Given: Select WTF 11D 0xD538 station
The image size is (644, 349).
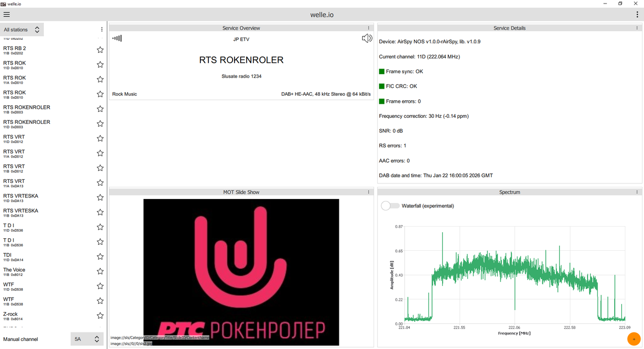Looking at the screenshot, I should click(48, 286).
